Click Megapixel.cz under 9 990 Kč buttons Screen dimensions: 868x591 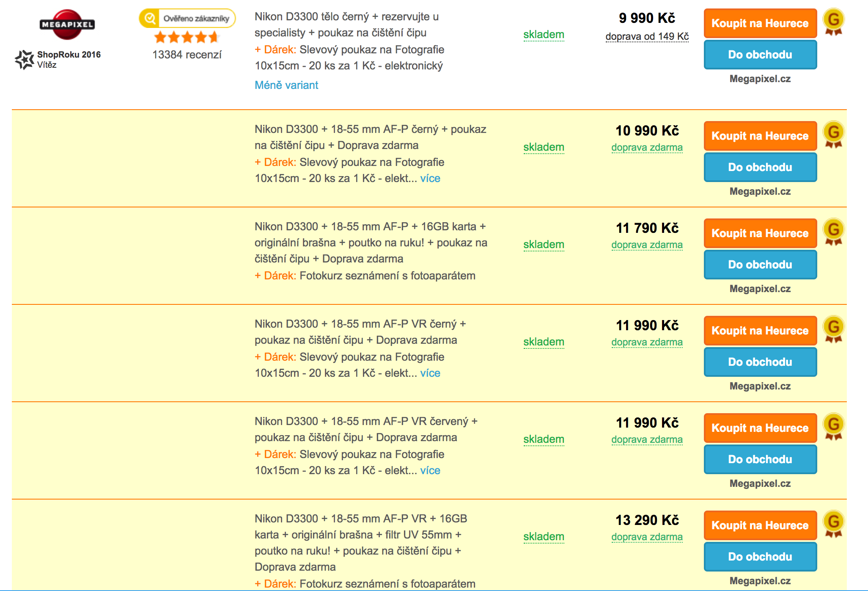760,79
